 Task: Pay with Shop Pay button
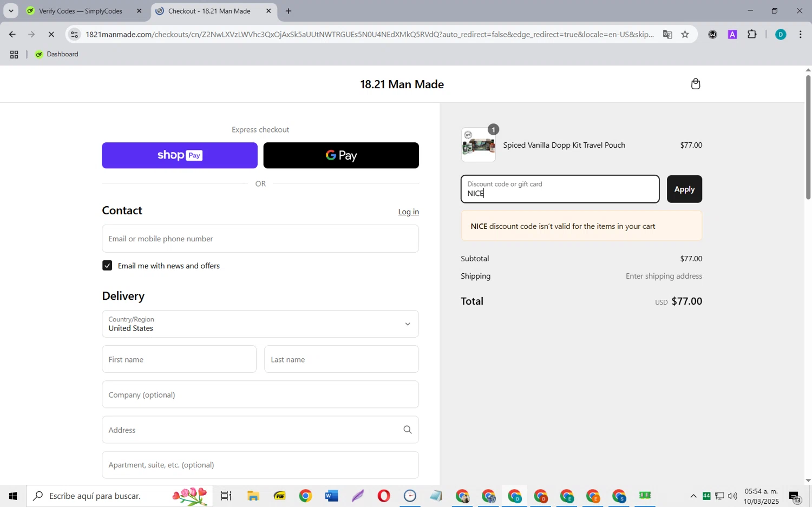tap(180, 155)
